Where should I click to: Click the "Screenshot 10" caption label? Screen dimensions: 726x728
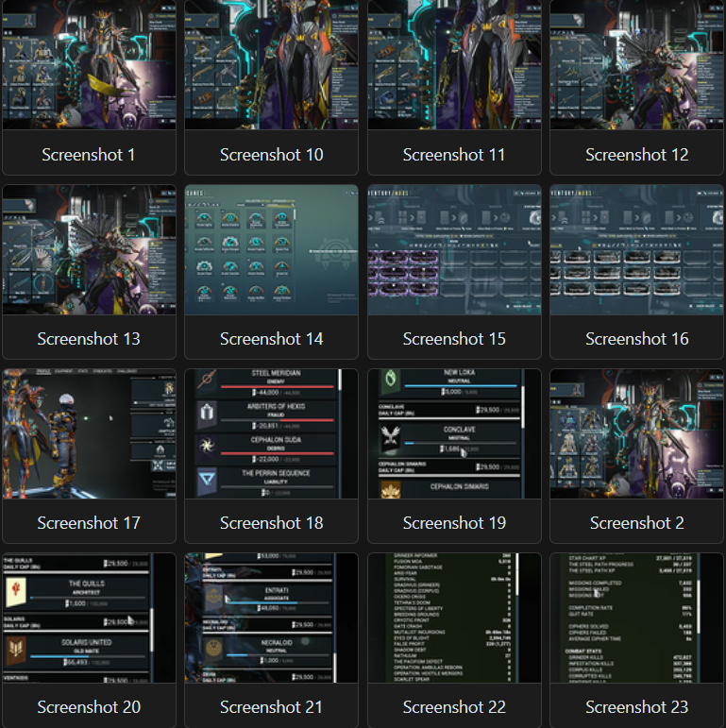tap(271, 154)
